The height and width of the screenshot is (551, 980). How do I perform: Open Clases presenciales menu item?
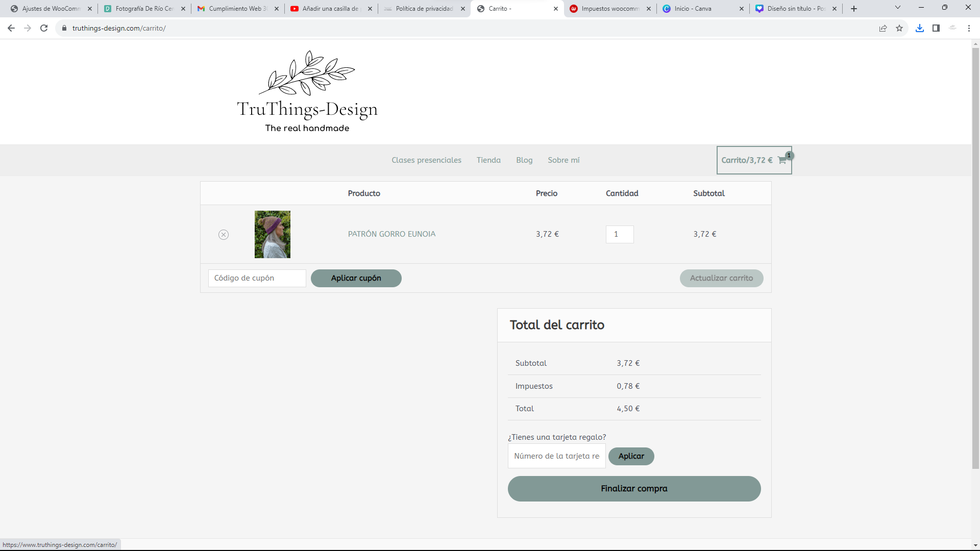(x=426, y=160)
